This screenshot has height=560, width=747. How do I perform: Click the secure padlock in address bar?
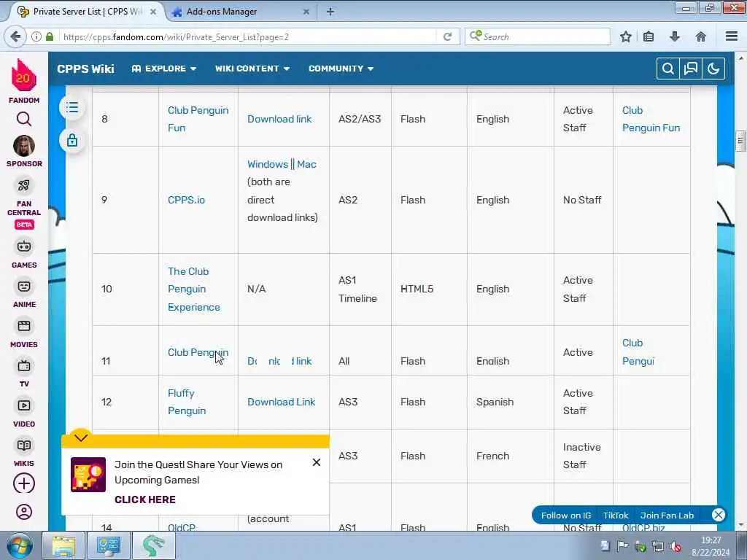[x=50, y=36]
